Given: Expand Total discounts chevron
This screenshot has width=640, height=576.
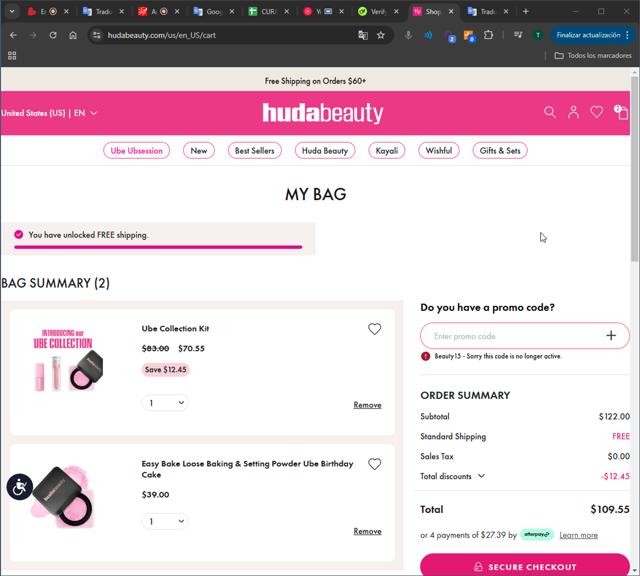Looking at the screenshot, I should pos(482,476).
